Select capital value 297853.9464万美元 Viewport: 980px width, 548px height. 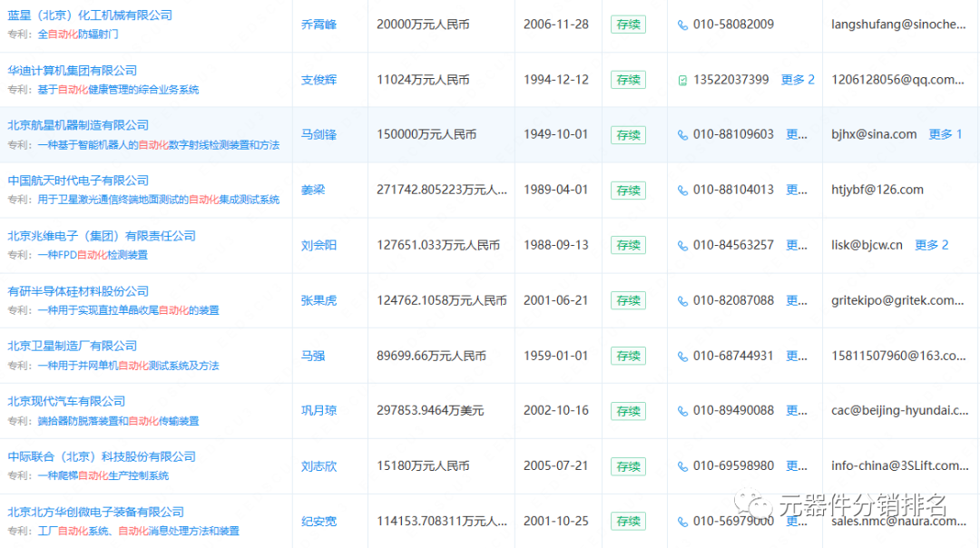click(431, 410)
